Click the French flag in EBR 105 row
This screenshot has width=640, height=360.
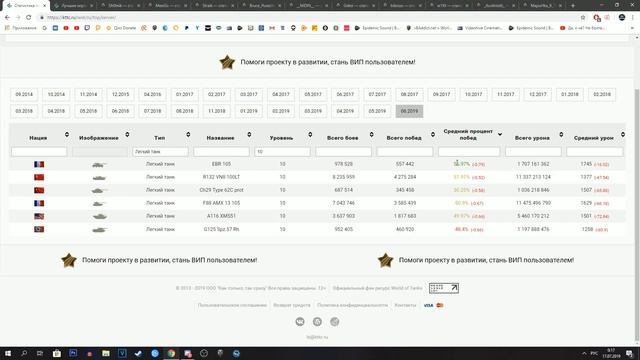[39, 164]
